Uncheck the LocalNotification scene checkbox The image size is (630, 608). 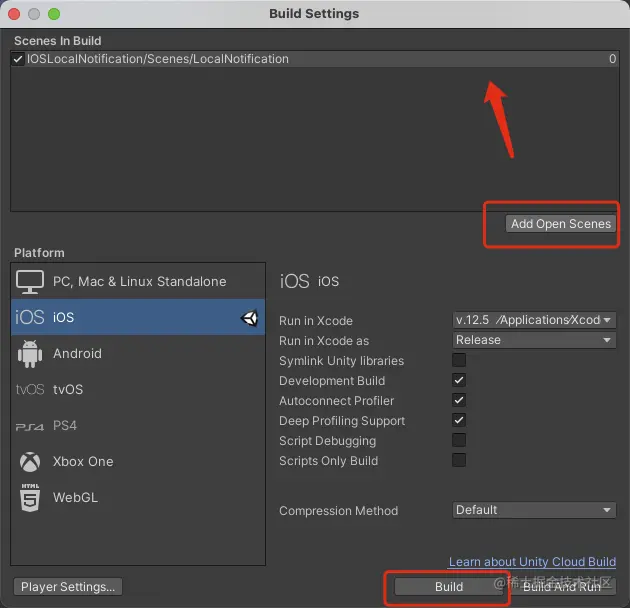point(18,59)
